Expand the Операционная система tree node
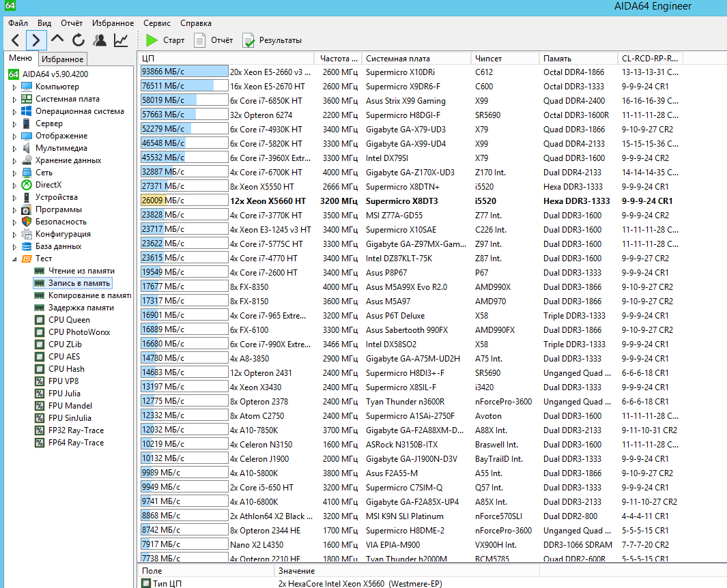The width and height of the screenshot is (727, 588). 14,112
